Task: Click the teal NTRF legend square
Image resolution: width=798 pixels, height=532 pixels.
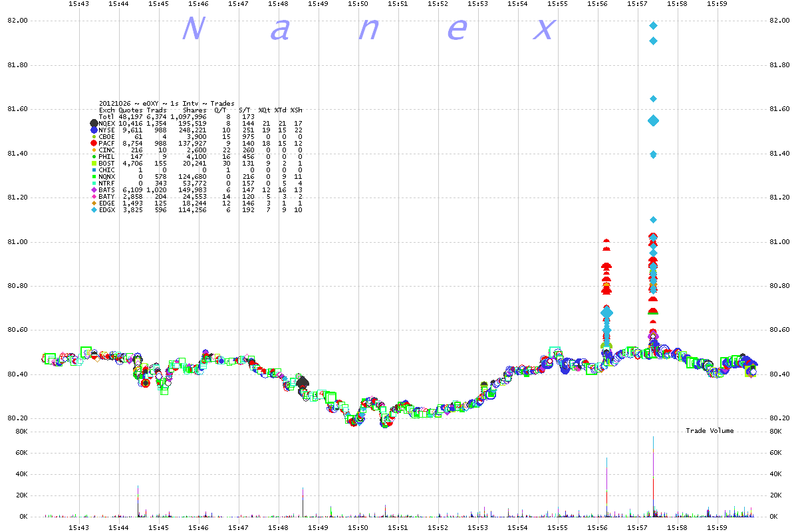Action: 93,183
